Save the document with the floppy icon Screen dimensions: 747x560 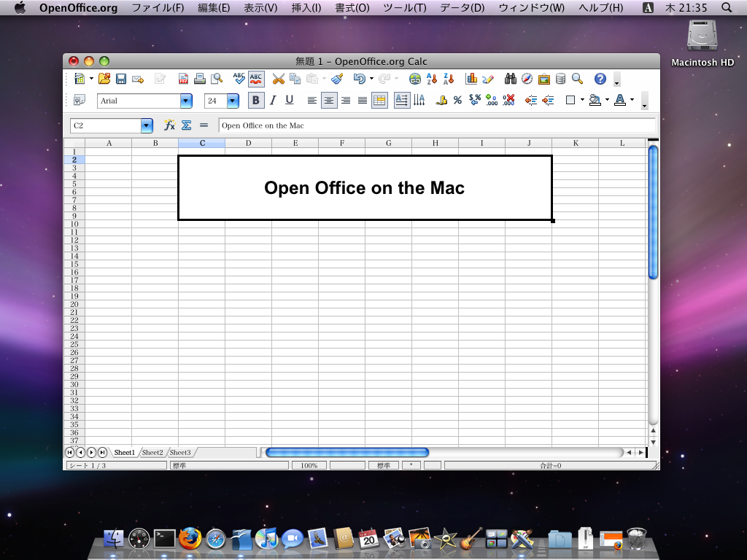[x=121, y=79]
